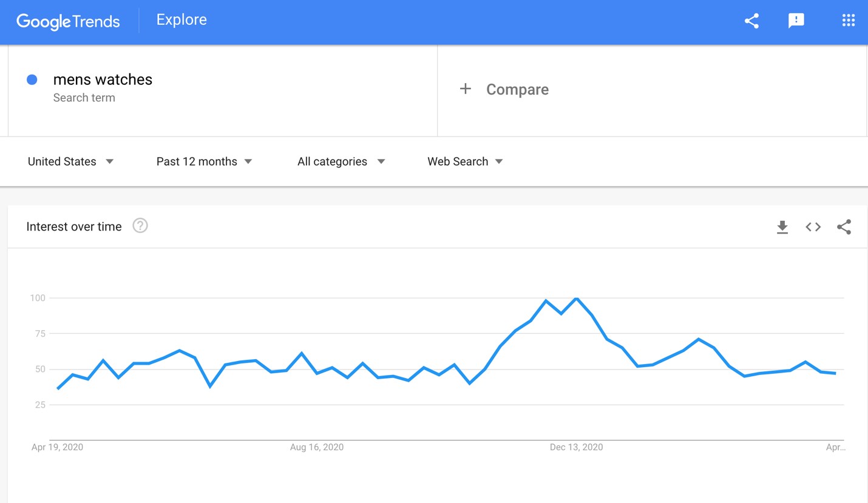
Task: Click the chart peak at 100
Action: pyautogui.click(x=576, y=298)
